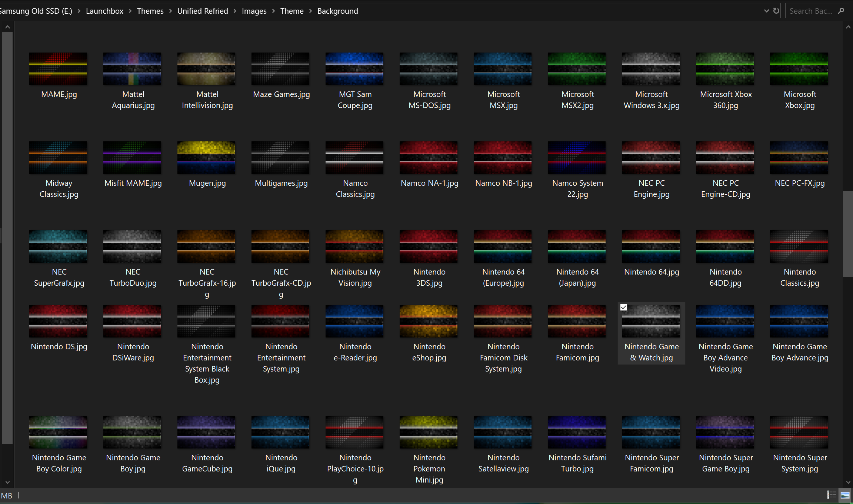The width and height of the screenshot is (853, 504).
Task: Switch to details view layout icon
Action: pos(832,495)
